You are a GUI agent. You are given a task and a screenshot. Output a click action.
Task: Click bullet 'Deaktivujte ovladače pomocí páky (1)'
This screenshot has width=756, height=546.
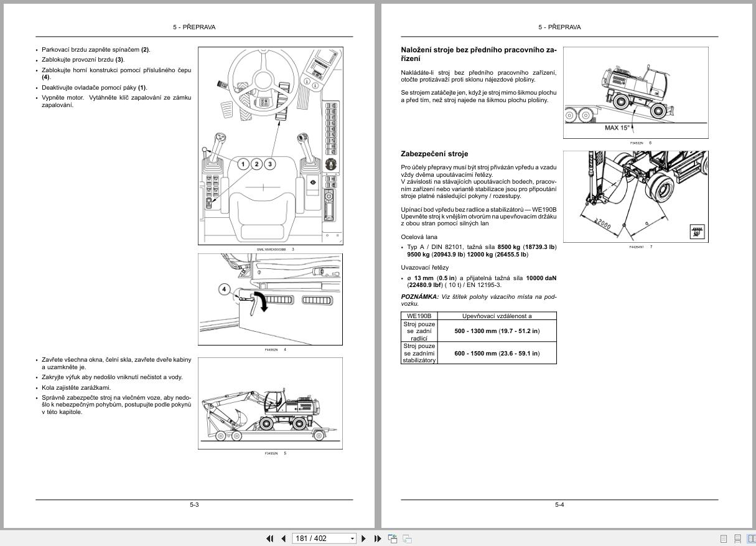pyautogui.click(x=95, y=88)
